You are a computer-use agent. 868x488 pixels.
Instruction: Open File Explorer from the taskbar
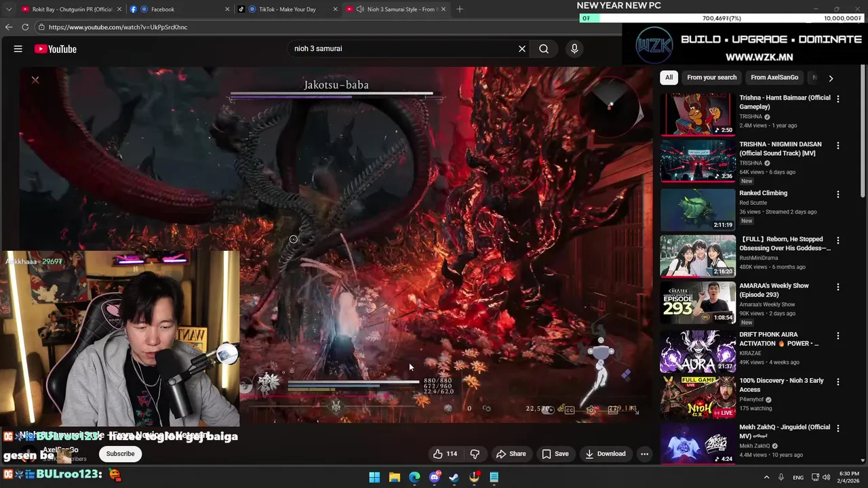pos(394,477)
